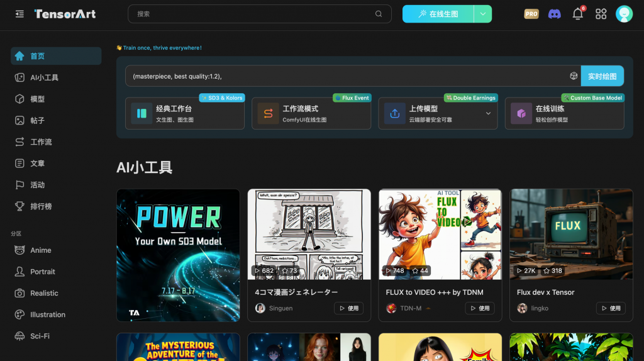Click the FLUX to VIDEO +++ by TDNM title
The image size is (644, 361).
coord(435,292)
